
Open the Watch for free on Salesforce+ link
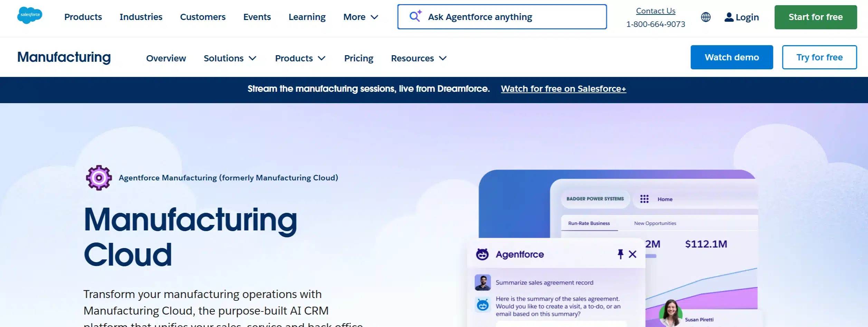pos(563,89)
